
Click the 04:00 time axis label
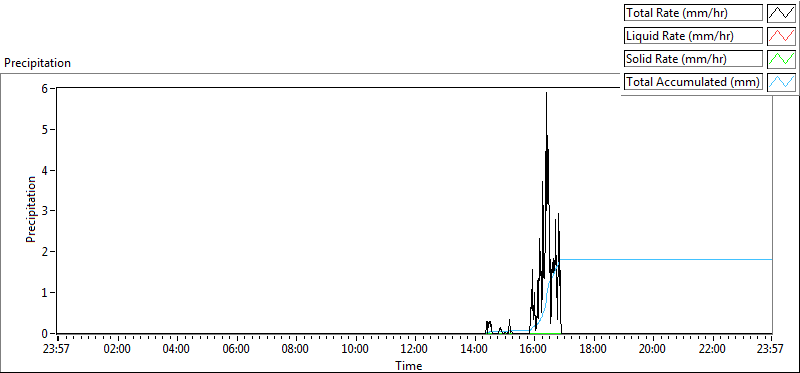click(177, 350)
